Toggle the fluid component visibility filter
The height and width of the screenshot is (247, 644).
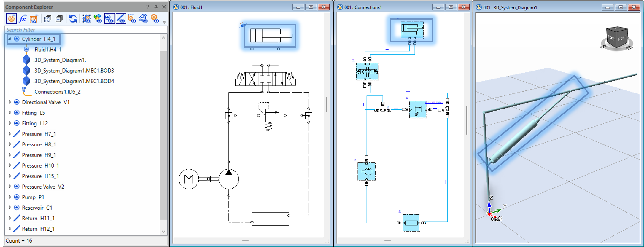coord(109,19)
